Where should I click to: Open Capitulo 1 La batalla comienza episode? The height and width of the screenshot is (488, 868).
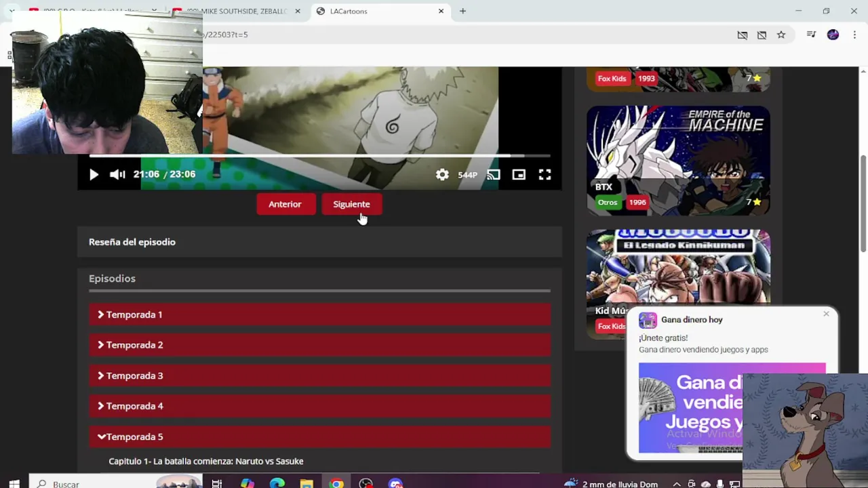pyautogui.click(x=206, y=461)
